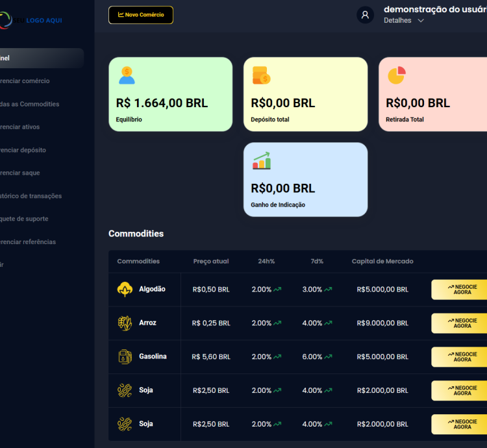Click the Arroz rice icon
487x448 pixels.
[x=125, y=323]
